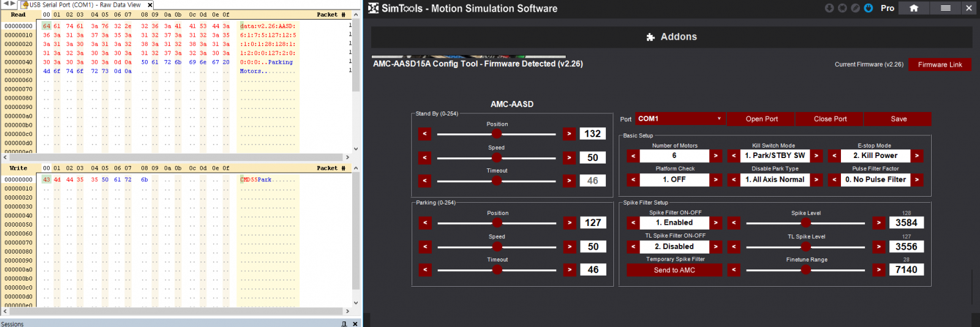Increase the Finetune Range value
Image resolution: width=980 pixels, height=327 pixels.
click(879, 269)
